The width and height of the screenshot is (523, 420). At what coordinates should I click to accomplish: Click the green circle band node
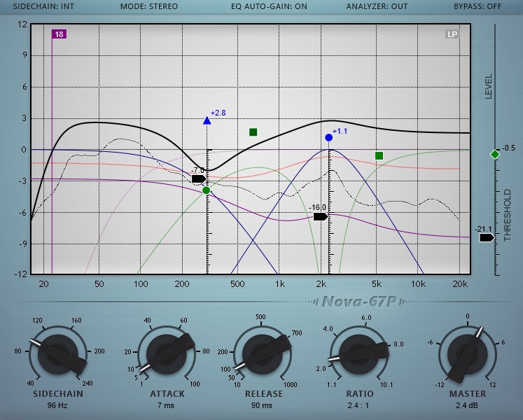(x=206, y=190)
